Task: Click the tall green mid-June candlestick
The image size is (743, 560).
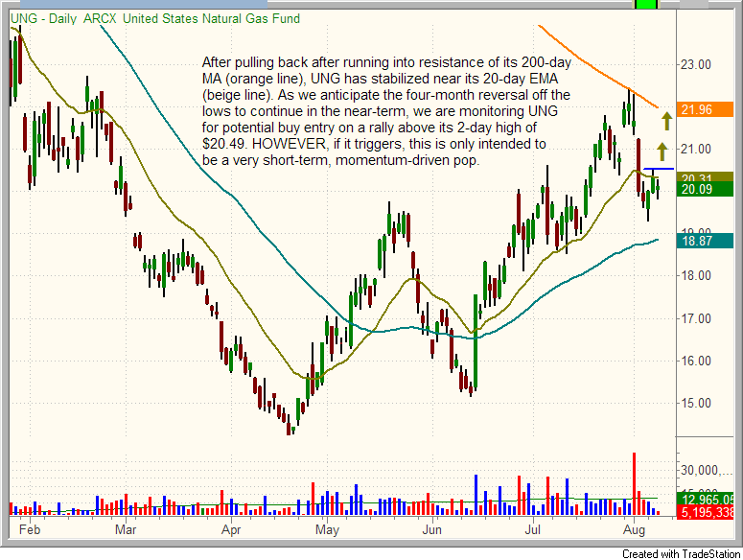Action: tap(476, 340)
